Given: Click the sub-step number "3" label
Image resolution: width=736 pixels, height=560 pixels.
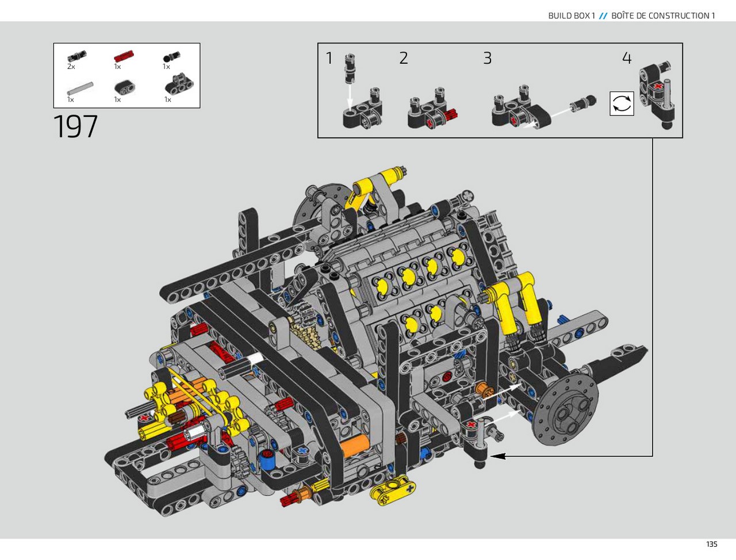Looking at the screenshot, I should 488,58.
